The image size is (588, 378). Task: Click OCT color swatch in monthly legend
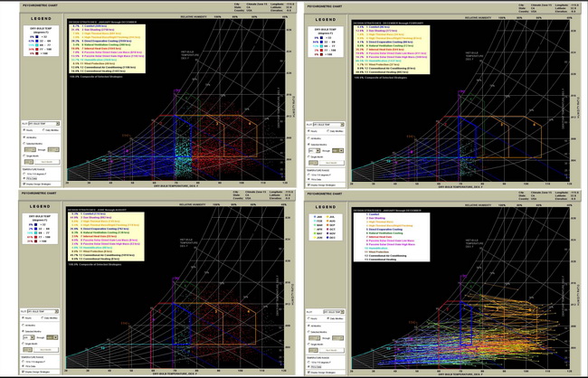pyautogui.click(x=327, y=229)
